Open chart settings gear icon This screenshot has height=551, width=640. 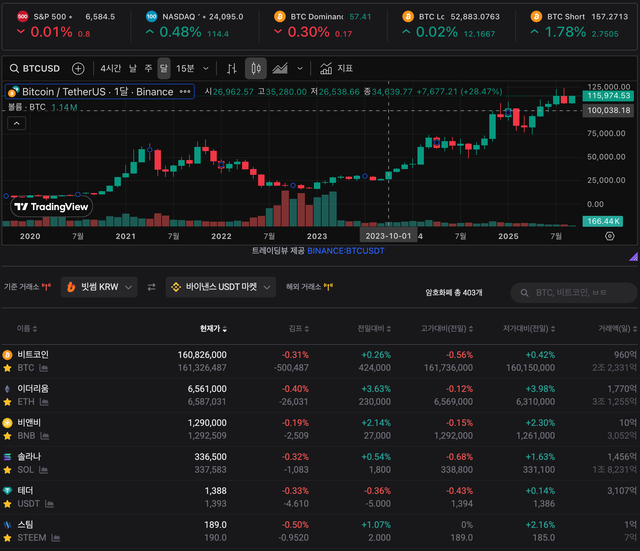[x=610, y=236]
